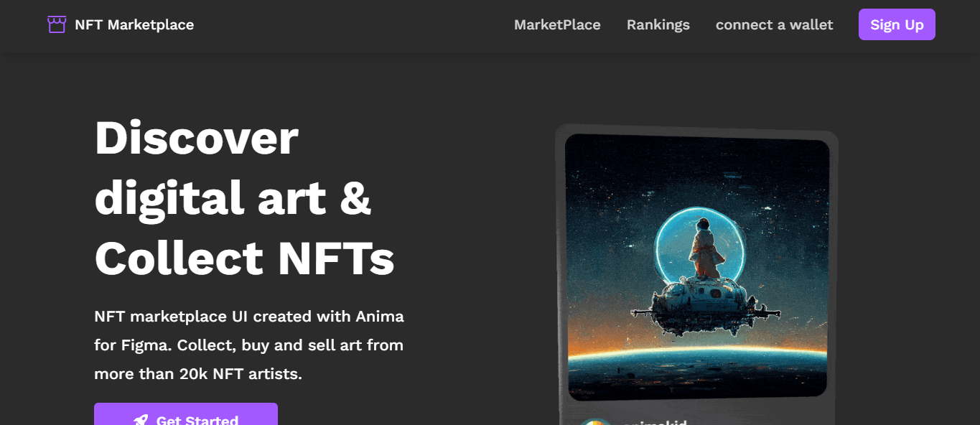Open the MarketPlace page
Image resolution: width=980 pixels, height=425 pixels.
coord(557,24)
